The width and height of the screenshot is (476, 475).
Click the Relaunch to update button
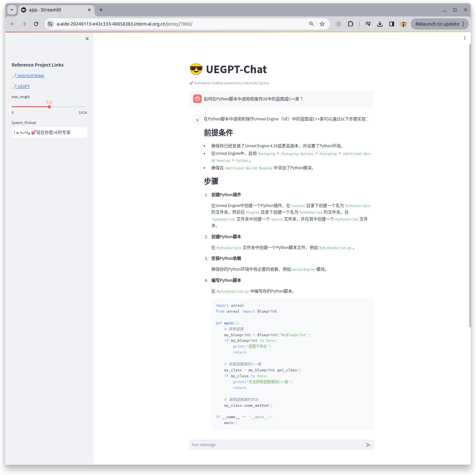pos(440,24)
